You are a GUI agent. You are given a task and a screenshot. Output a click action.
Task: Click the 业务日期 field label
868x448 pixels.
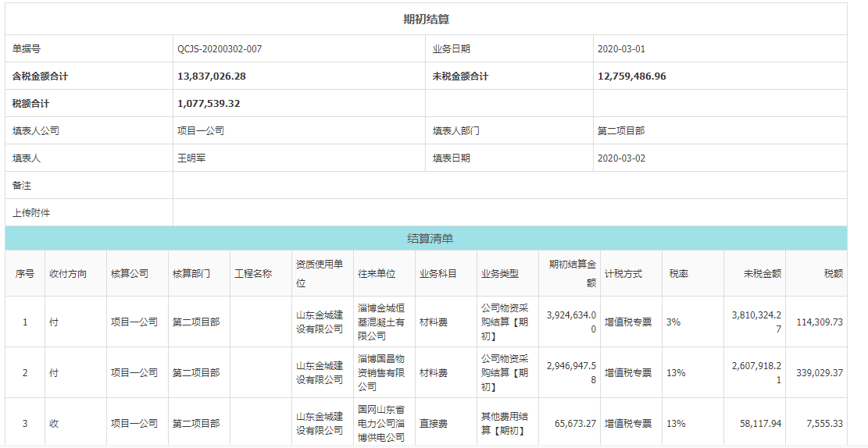click(x=451, y=48)
